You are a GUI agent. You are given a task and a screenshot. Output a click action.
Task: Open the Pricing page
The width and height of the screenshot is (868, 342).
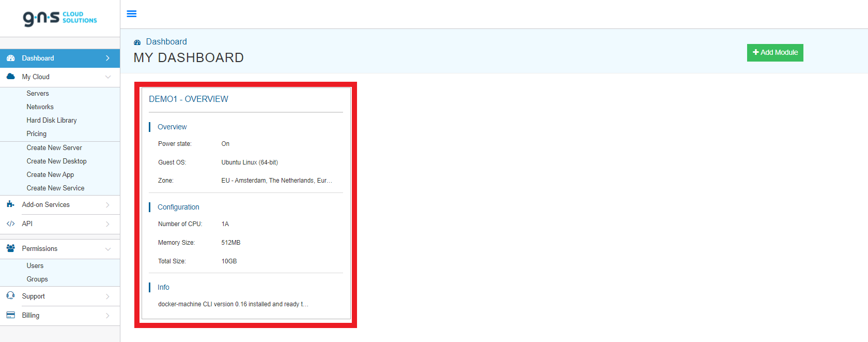click(x=36, y=133)
